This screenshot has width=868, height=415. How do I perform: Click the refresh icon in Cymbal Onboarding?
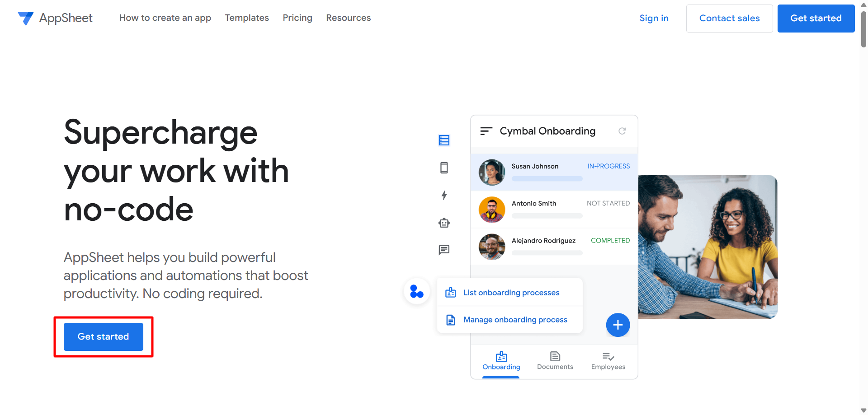(622, 131)
